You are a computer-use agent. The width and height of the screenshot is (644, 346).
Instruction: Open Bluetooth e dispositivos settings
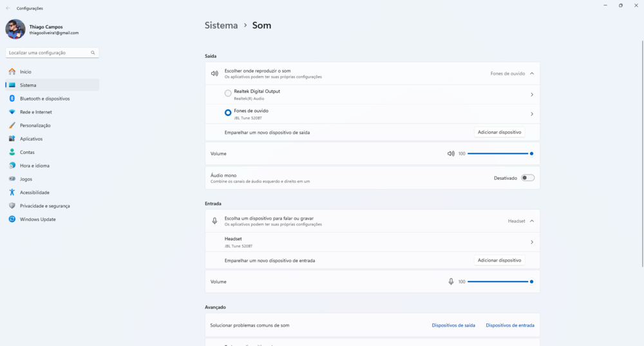click(44, 99)
